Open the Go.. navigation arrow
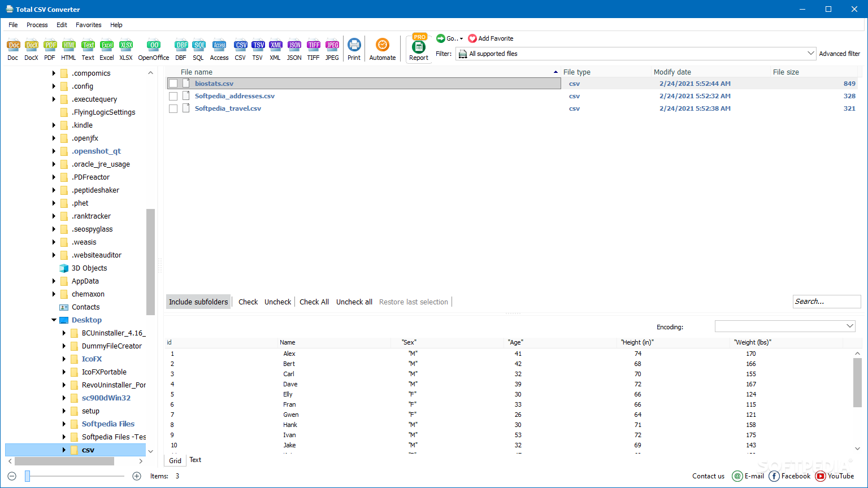The width and height of the screenshot is (868, 488). [x=450, y=38]
